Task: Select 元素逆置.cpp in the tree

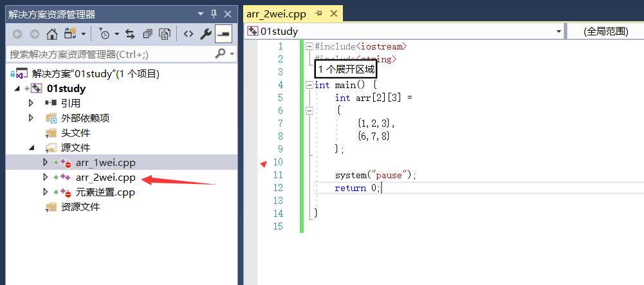Action: [x=105, y=192]
